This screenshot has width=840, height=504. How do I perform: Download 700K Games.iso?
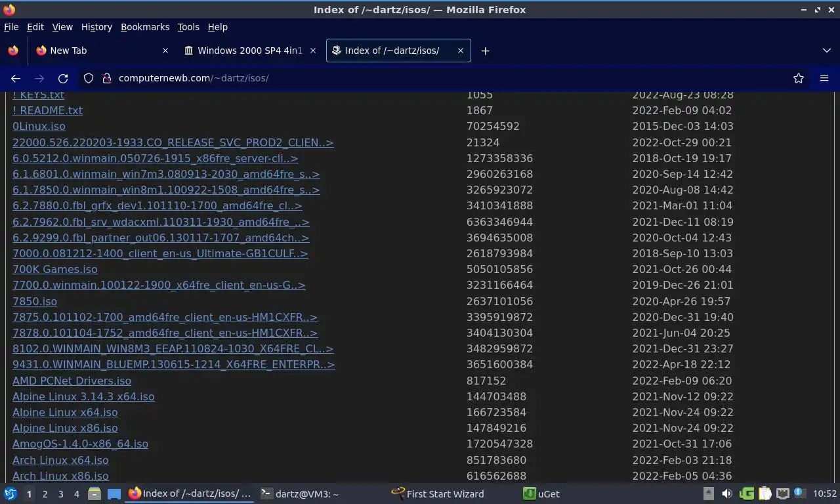(x=54, y=269)
